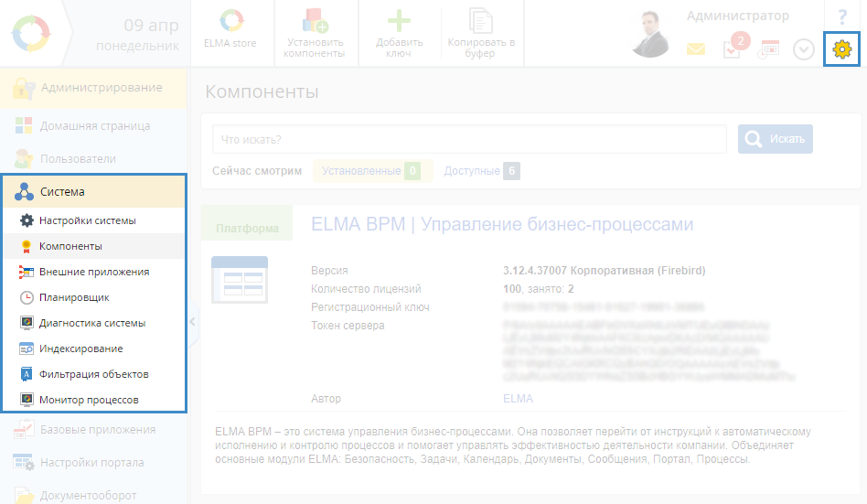Click the ELMA BPM component thumbnail

[x=240, y=279]
